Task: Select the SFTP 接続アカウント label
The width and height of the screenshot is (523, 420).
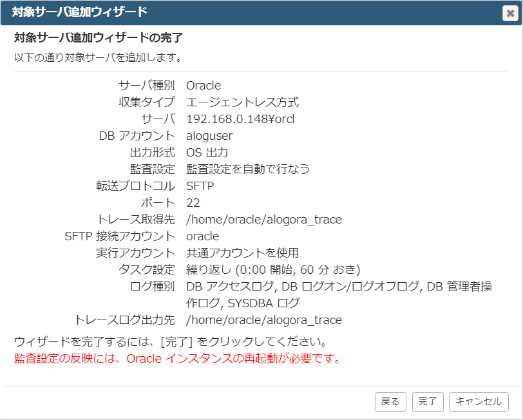Action: 119,236
